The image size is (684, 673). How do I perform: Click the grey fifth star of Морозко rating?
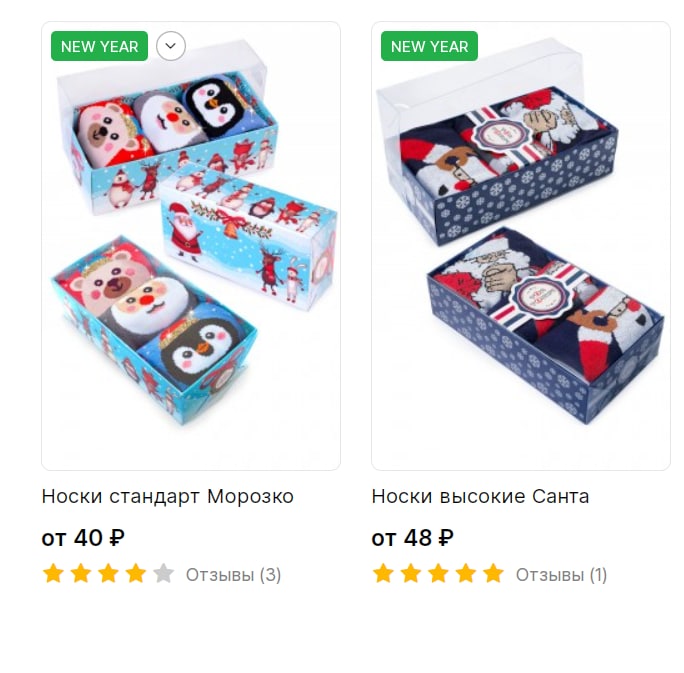(x=164, y=573)
